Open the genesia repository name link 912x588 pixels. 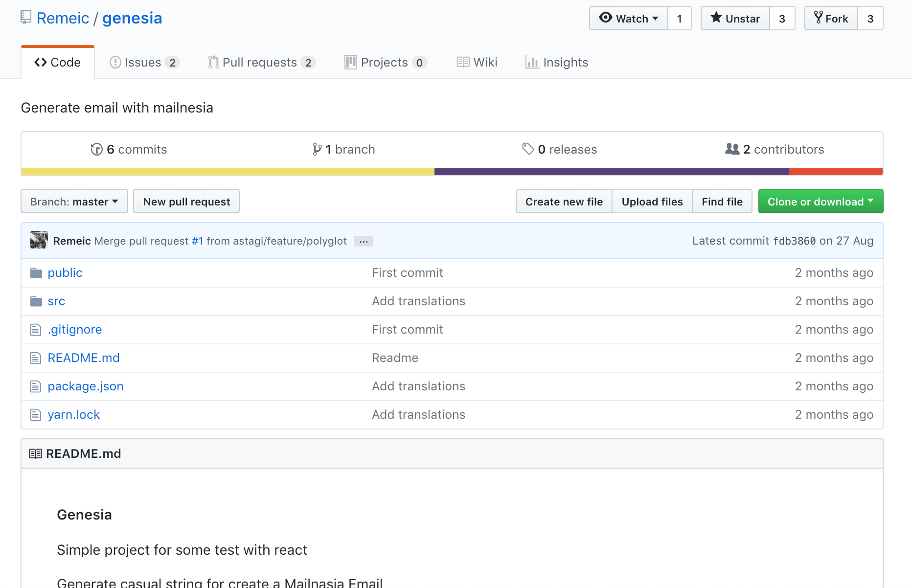tap(132, 18)
